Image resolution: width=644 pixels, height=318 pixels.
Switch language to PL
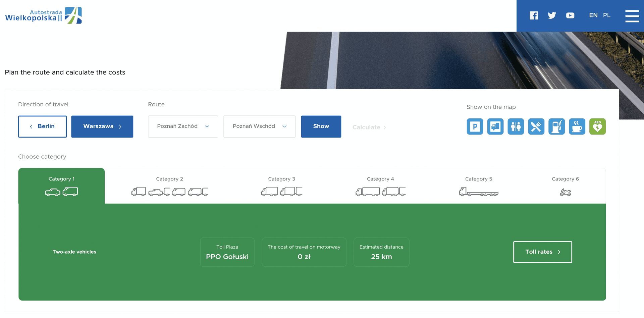607,15
